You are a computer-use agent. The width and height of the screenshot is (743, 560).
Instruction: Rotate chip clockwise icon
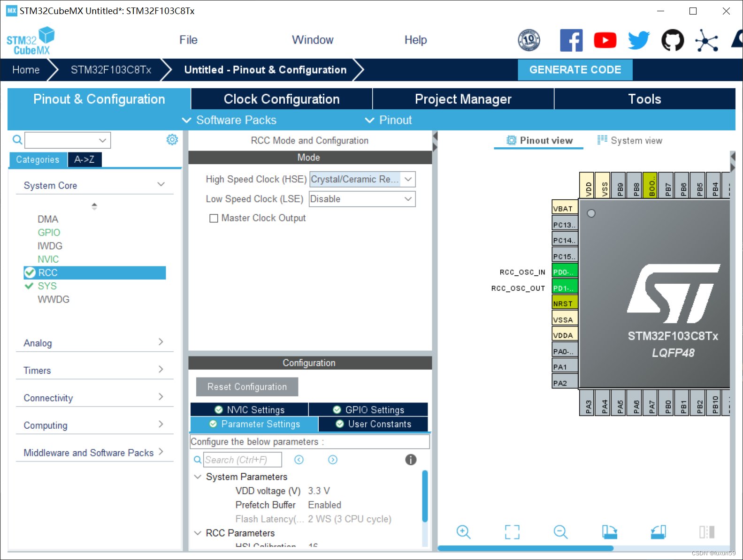(610, 532)
